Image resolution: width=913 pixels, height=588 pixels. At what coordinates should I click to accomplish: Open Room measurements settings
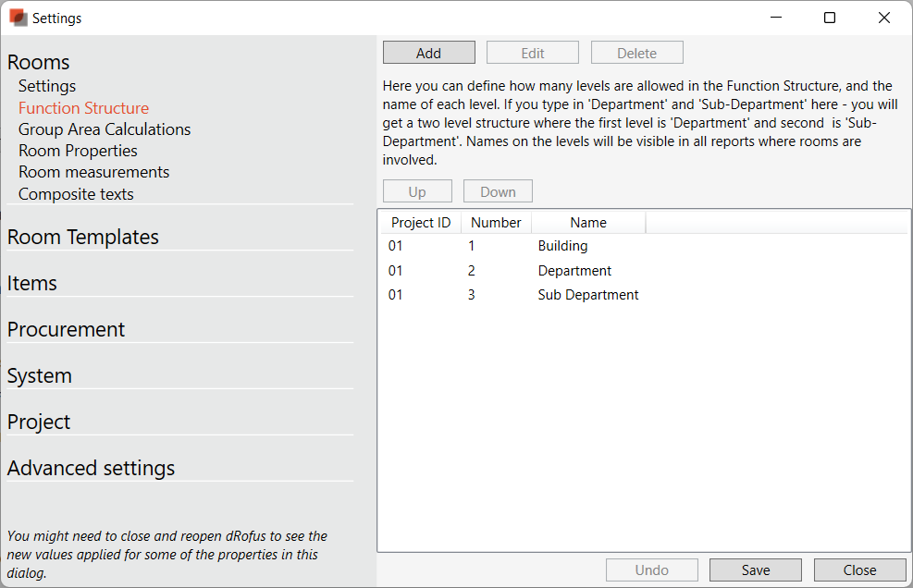(x=93, y=172)
